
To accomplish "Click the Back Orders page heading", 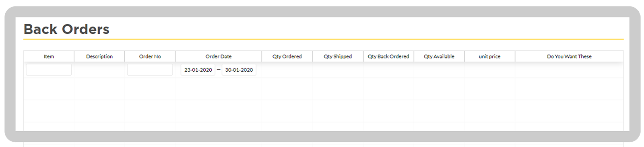I will 66,29.
